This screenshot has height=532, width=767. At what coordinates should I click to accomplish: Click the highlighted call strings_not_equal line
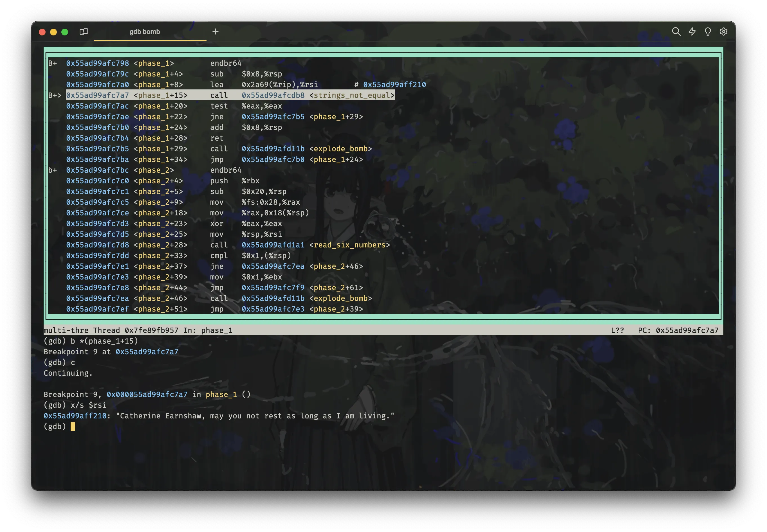(x=230, y=95)
